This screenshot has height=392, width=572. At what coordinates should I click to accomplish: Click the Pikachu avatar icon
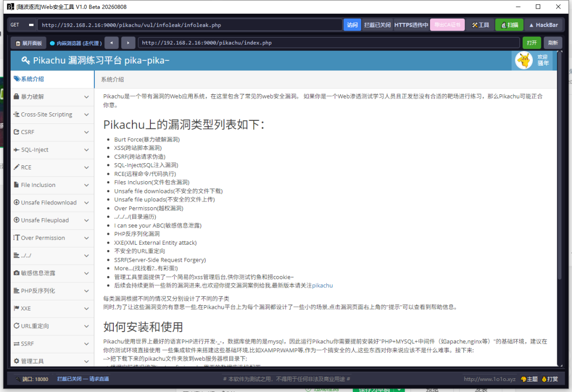point(524,60)
